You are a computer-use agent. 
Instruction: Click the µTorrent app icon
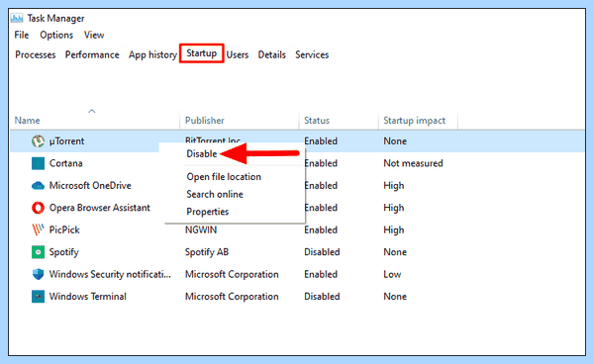tap(38, 141)
